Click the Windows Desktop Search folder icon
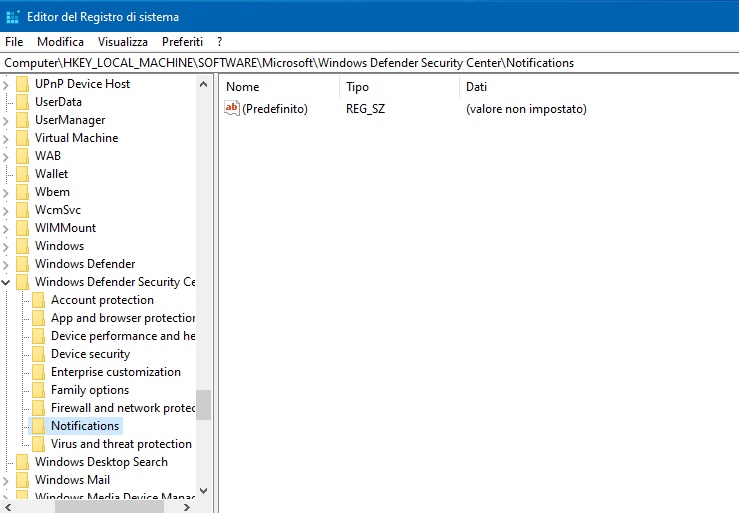This screenshot has width=739, height=513. pyautogui.click(x=23, y=462)
